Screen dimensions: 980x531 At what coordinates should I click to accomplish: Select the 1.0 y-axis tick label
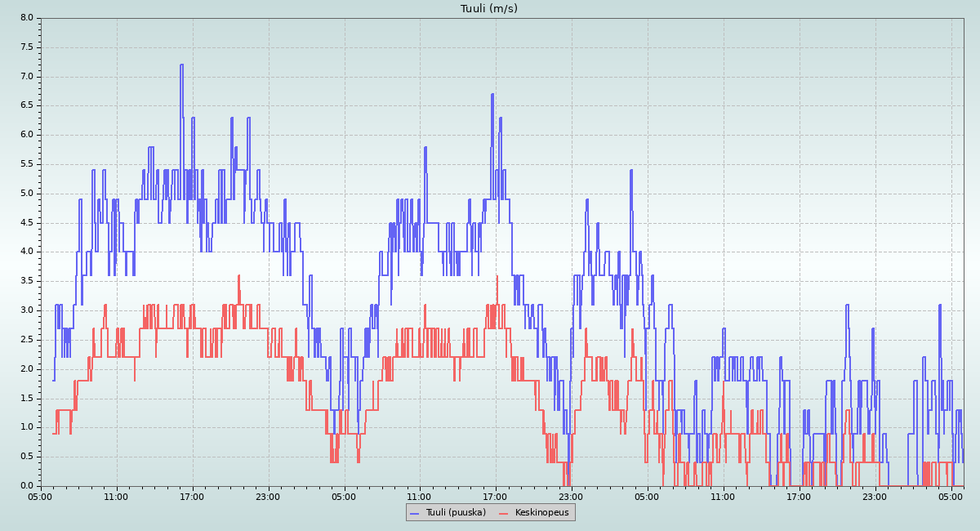[x=26, y=427]
